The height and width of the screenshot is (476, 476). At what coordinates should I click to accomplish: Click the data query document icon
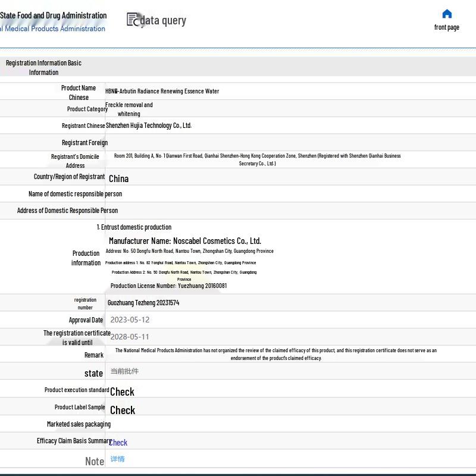[x=133, y=20]
